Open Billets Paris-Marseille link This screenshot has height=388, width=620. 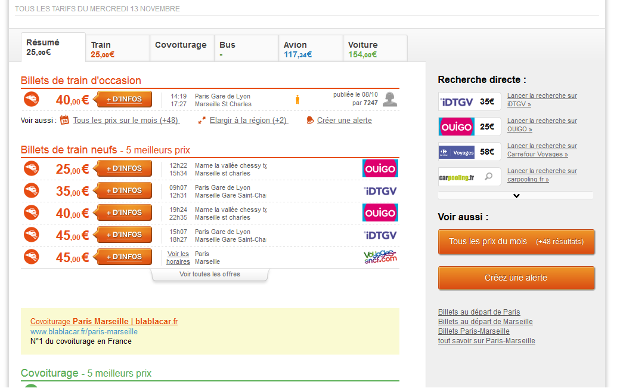click(x=474, y=331)
